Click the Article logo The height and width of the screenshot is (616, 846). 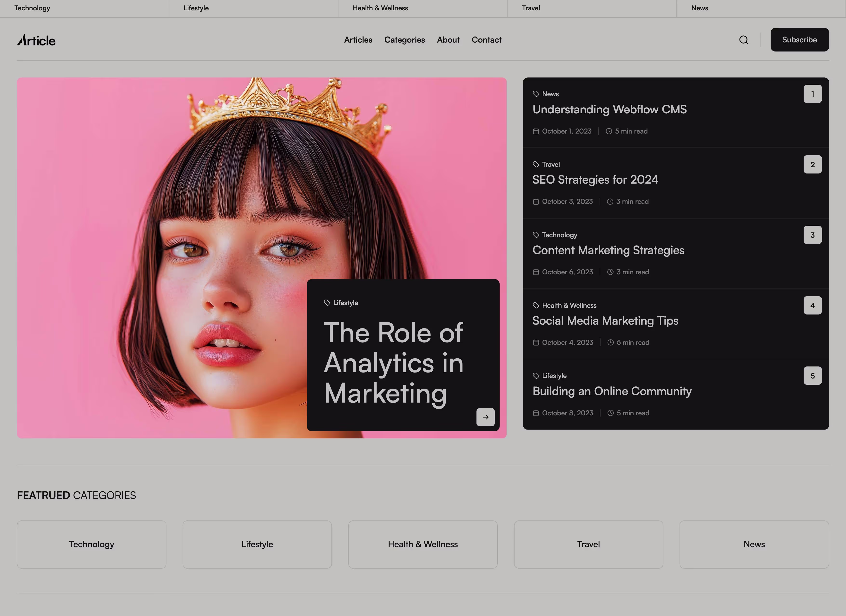pos(36,40)
